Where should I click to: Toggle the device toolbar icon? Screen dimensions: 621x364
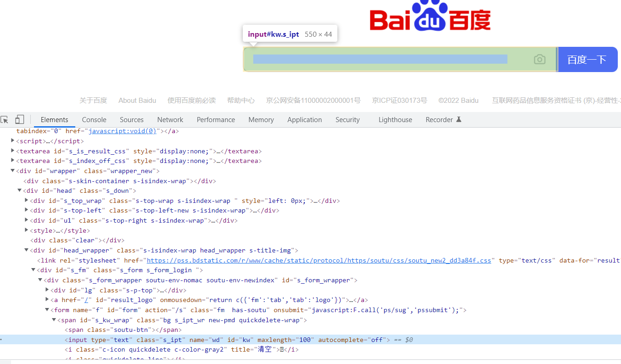(19, 120)
